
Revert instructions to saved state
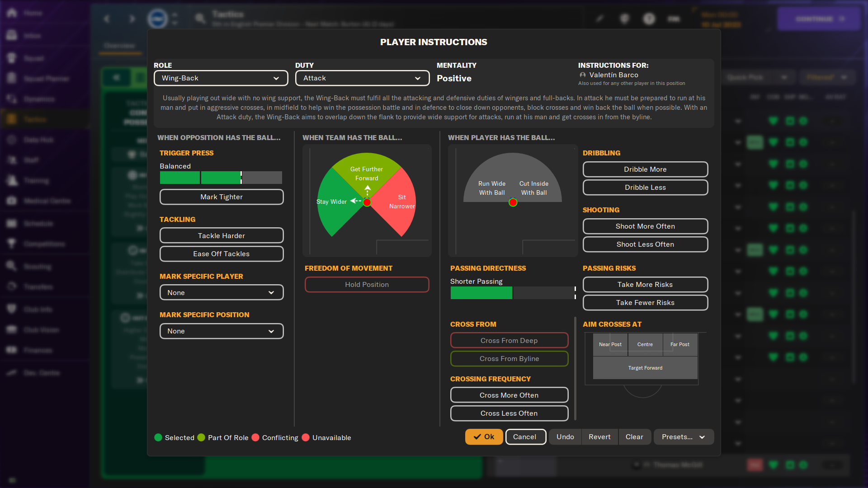click(x=599, y=437)
